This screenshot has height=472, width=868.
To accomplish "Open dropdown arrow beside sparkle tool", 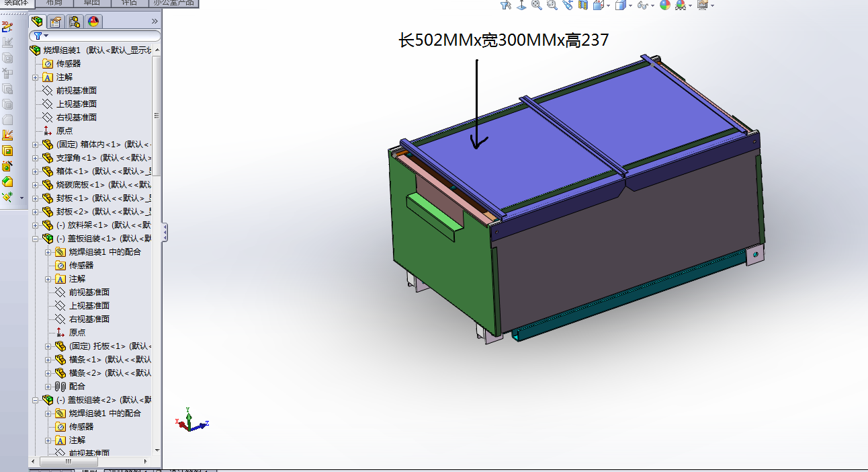I will 21,198.
